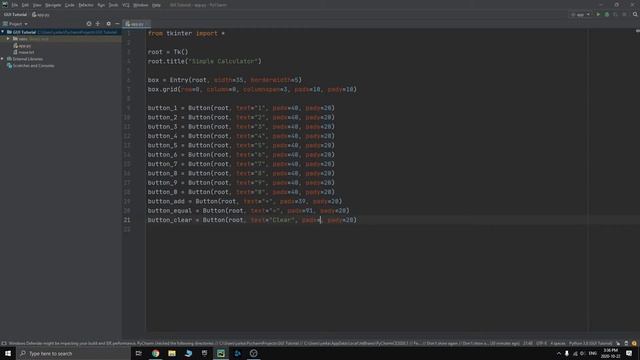Click the button_add code line
This screenshot has height=360, width=640.
pos(244,201)
